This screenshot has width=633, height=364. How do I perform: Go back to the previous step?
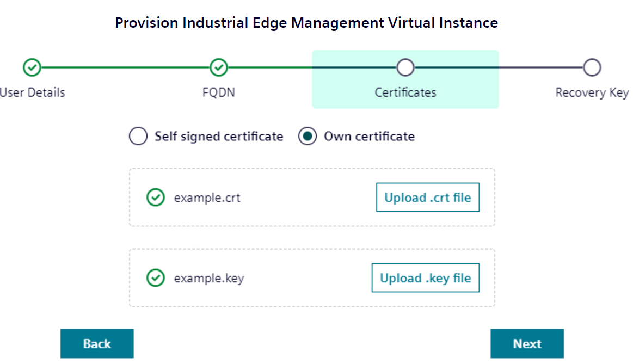coord(97,343)
